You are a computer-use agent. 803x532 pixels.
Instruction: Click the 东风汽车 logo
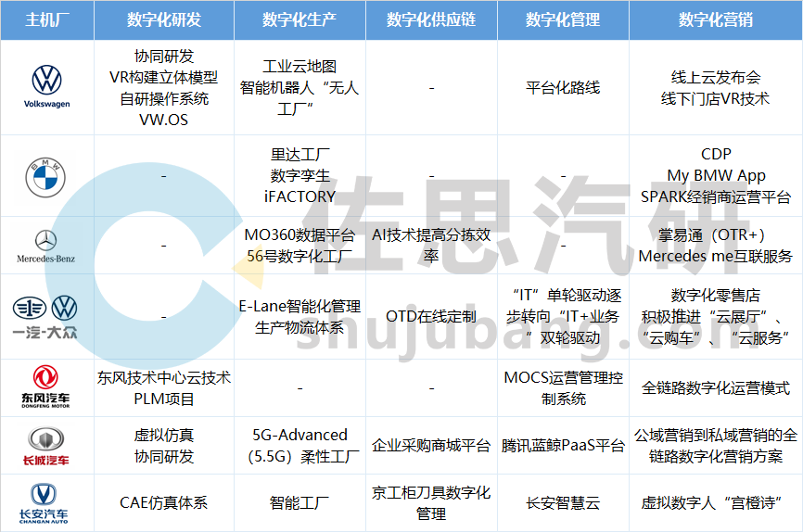click(x=45, y=386)
